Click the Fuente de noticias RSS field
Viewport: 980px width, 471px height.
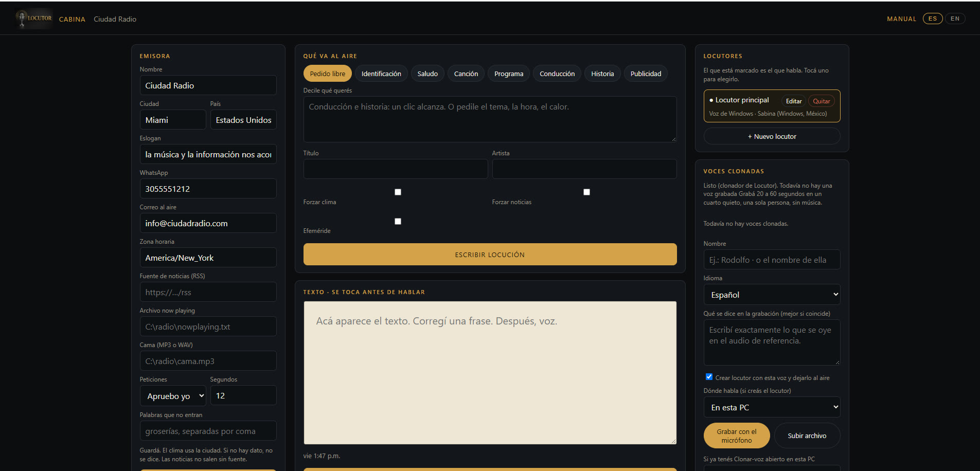click(208, 292)
